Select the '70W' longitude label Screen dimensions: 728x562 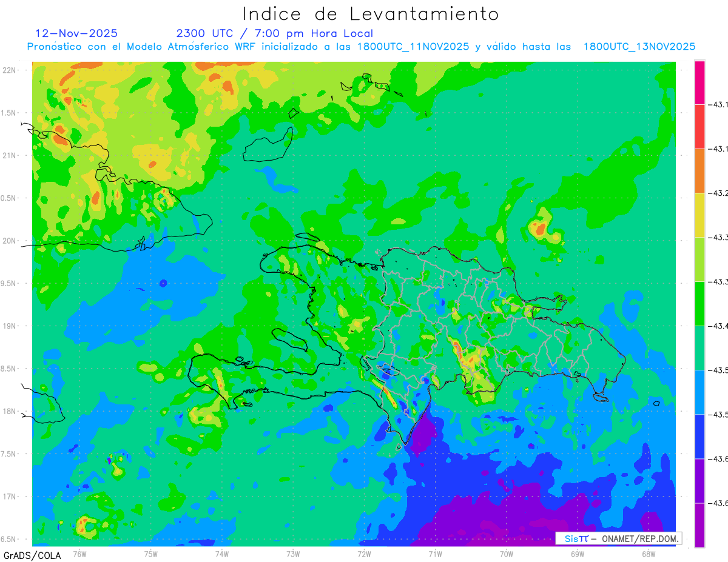pos(507,553)
